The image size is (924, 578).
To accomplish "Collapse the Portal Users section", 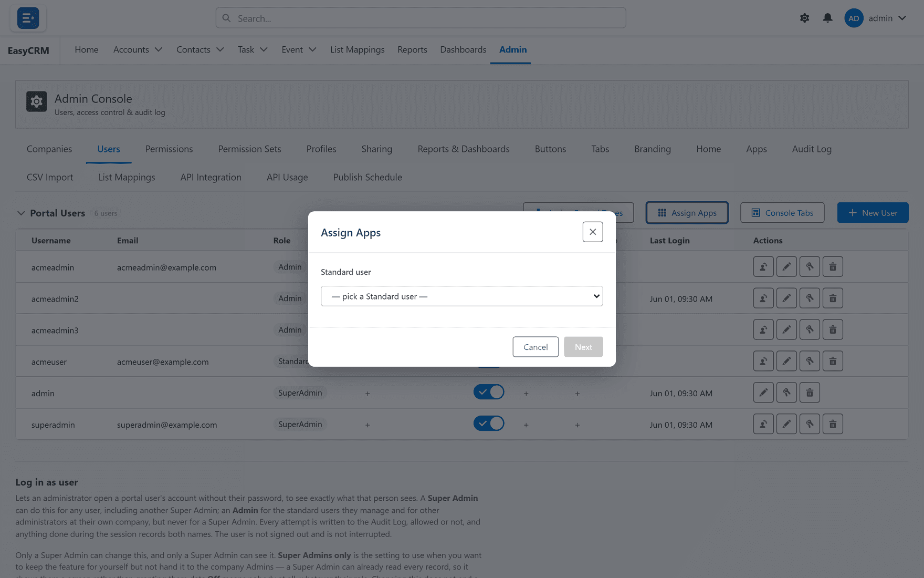I will (21, 213).
